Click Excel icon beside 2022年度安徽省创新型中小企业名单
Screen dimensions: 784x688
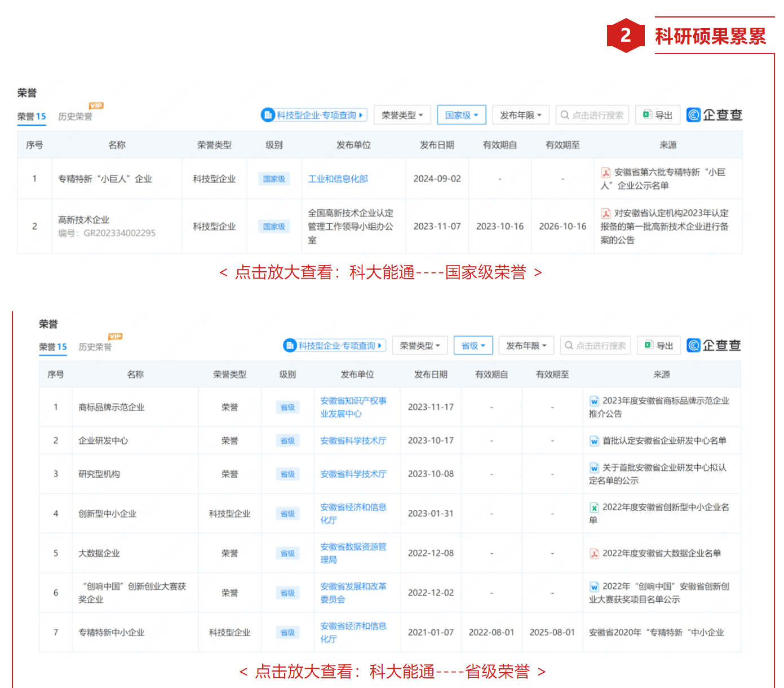594,508
